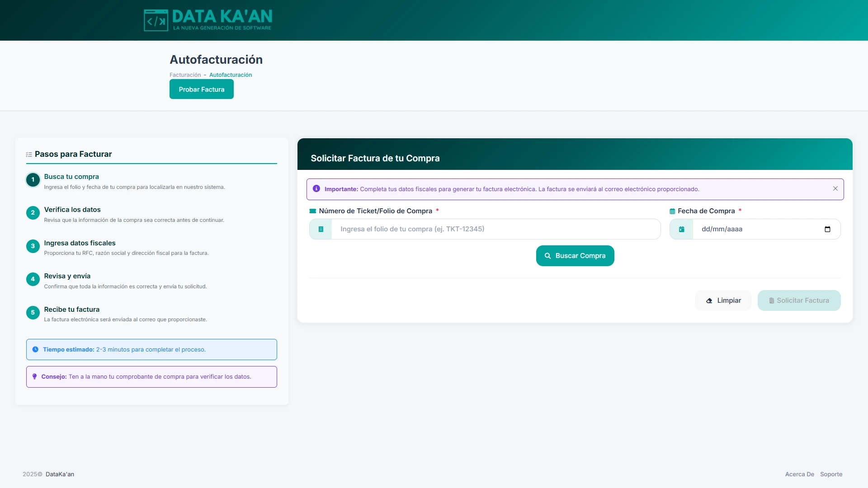Open the native date picker dropdown
This screenshot has width=868, height=488.
pos(828,229)
